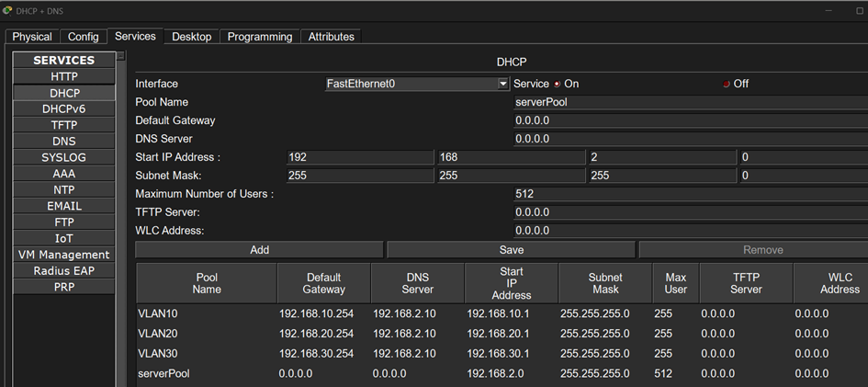Click start IP cell 192.168.20.1
Image resolution: width=868 pixels, height=387 pixels.
click(x=498, y=334)
